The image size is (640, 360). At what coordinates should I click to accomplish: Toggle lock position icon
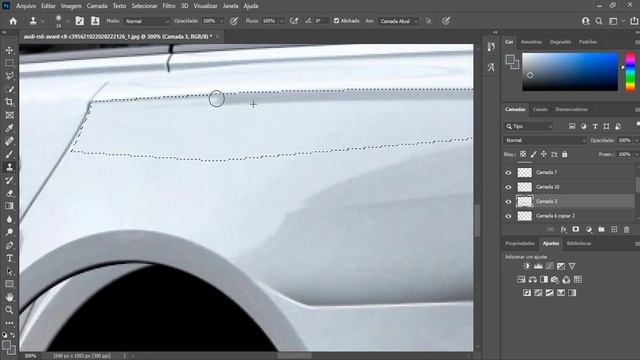[544, 154]
